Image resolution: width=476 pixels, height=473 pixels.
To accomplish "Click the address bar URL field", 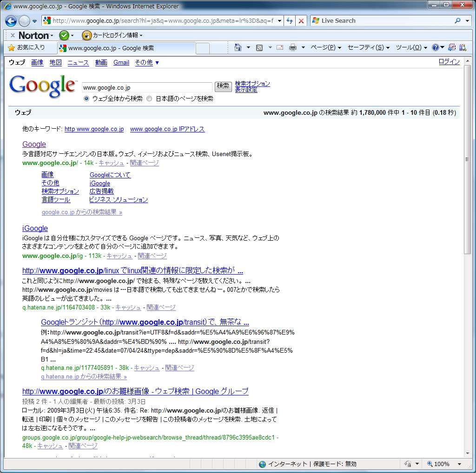I will [163, 21].
